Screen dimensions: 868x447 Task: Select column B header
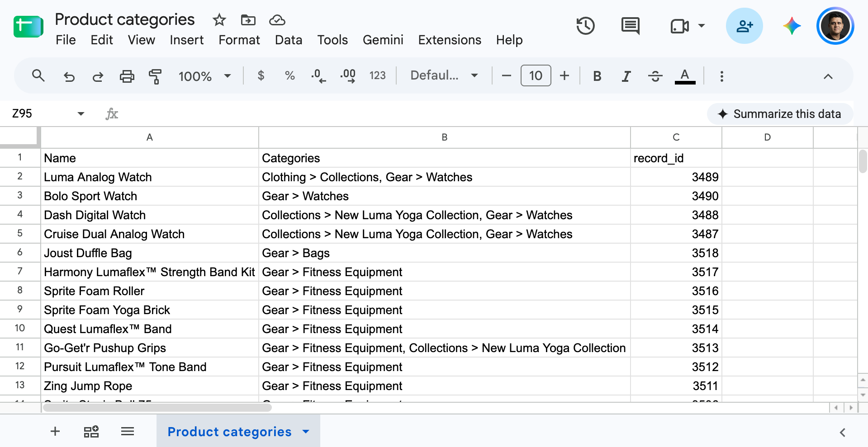[x=444, y=137]
